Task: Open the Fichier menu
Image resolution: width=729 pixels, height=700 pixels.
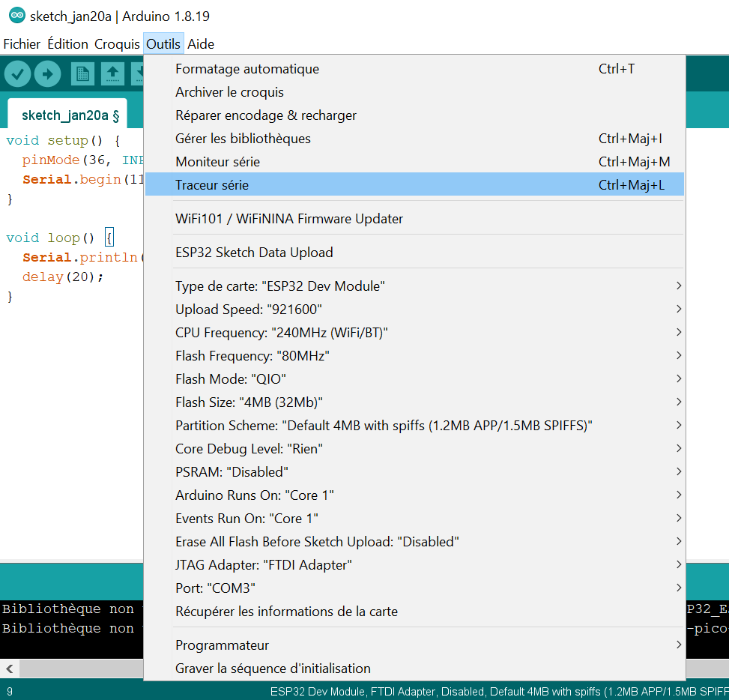Action: pos(22,44)
